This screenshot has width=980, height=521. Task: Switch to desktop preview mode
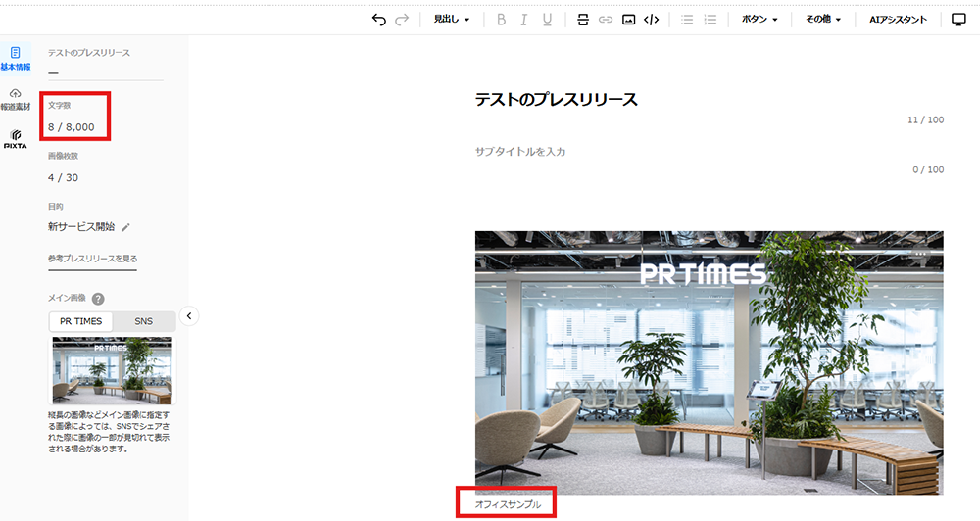point(958,20)
